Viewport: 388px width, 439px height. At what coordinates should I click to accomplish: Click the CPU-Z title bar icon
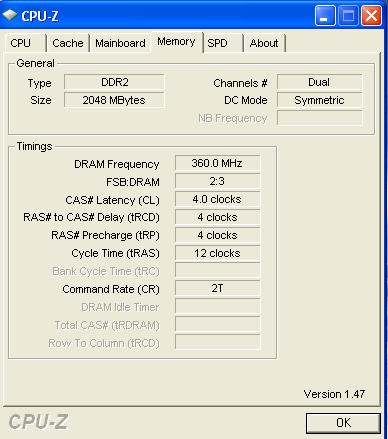[x=9, y=15]
